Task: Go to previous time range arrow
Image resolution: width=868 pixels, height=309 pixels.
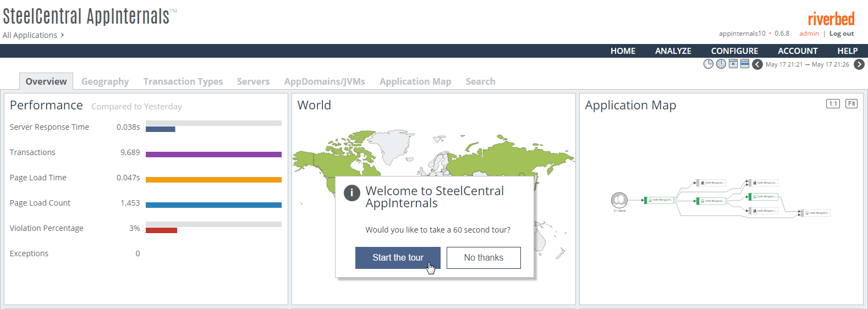Action: pyautogui.click(x=757, y=64)
